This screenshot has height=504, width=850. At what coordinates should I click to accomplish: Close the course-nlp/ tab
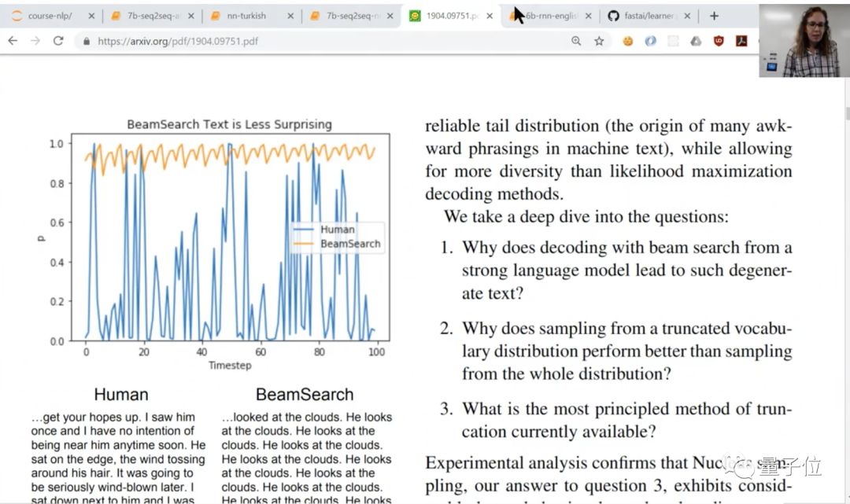(x=91, y=17)
